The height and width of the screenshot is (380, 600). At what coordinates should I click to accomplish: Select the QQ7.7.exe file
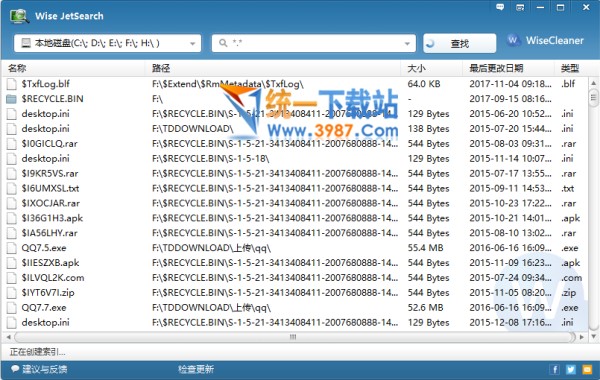coord(44,308)
